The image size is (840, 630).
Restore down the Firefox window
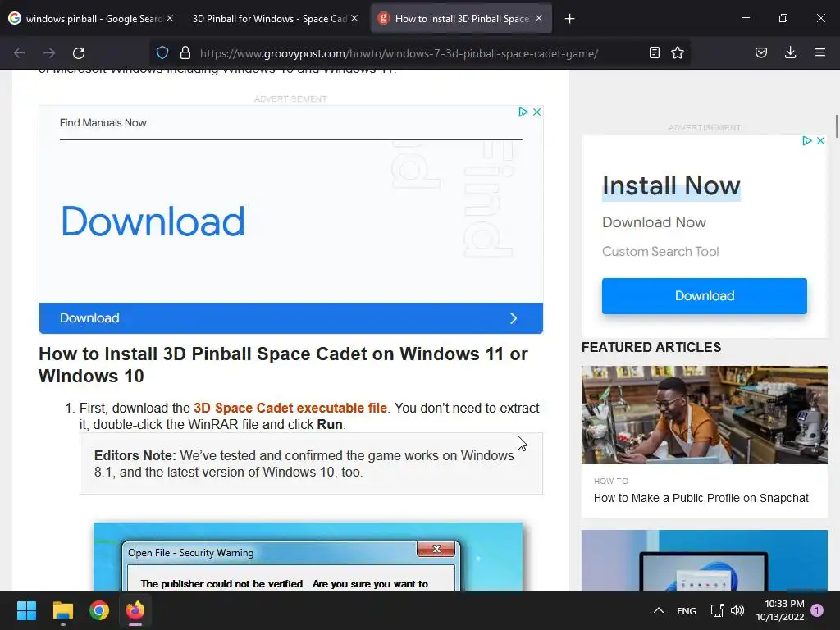tap(783, 18)
